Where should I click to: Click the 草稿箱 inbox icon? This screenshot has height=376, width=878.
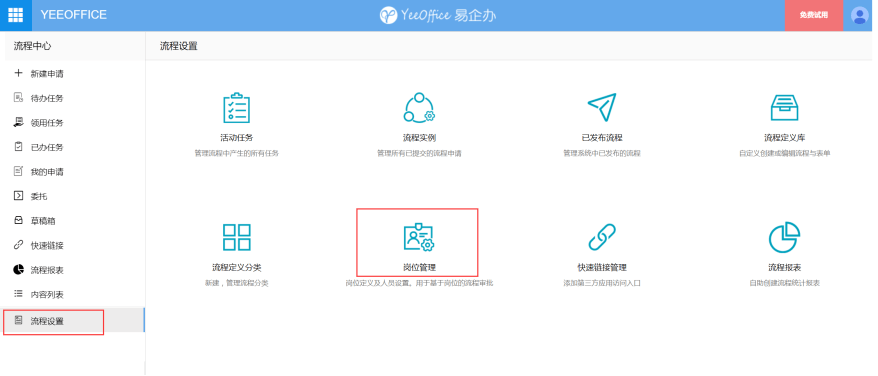click(x=18, y=221)
